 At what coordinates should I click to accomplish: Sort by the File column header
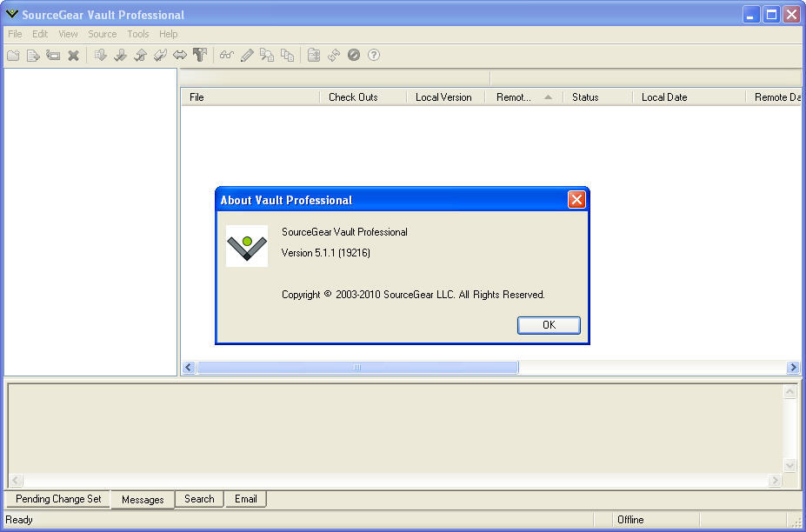tap(250, 97)
